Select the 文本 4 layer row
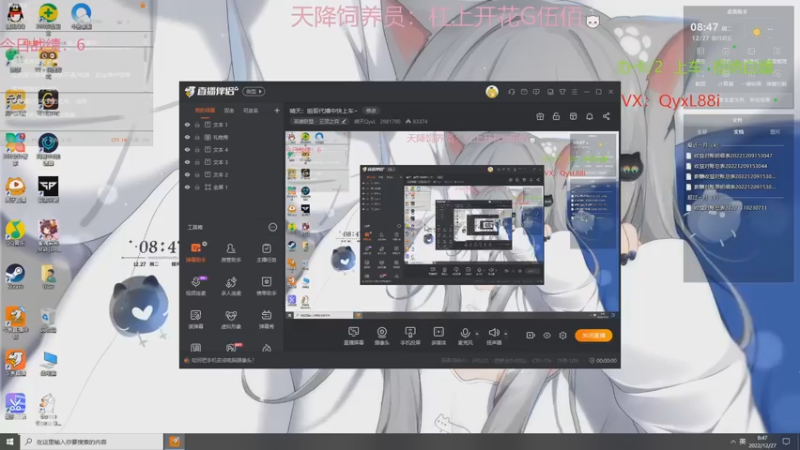Image resolution: width=800 pixels, height=450 pixels. pos(232,149)
